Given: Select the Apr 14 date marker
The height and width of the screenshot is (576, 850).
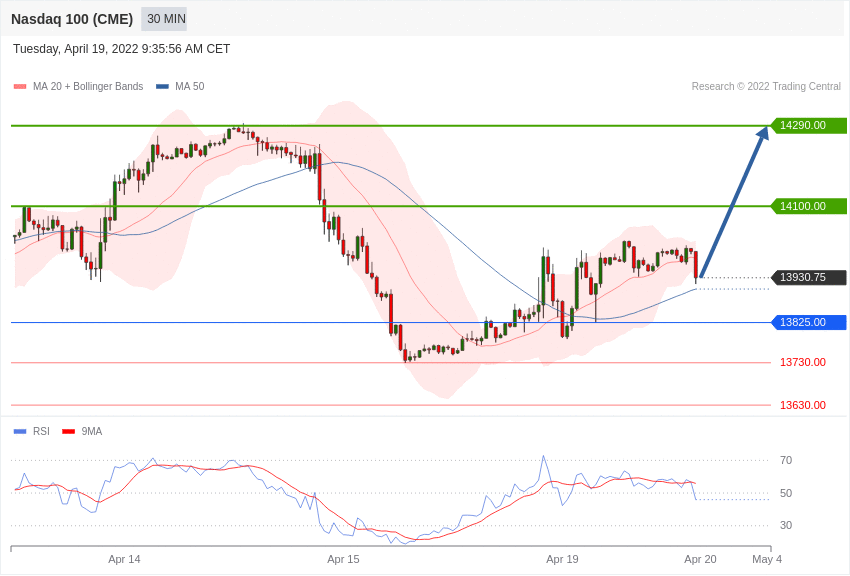Looking at the screenshot, I should coord(124,559).
